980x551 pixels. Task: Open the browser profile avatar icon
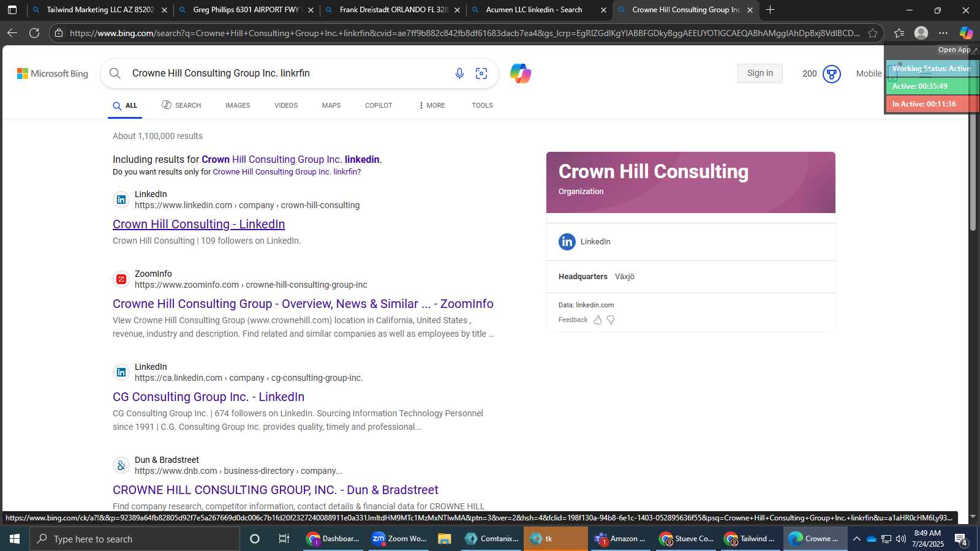click(921, 33)
